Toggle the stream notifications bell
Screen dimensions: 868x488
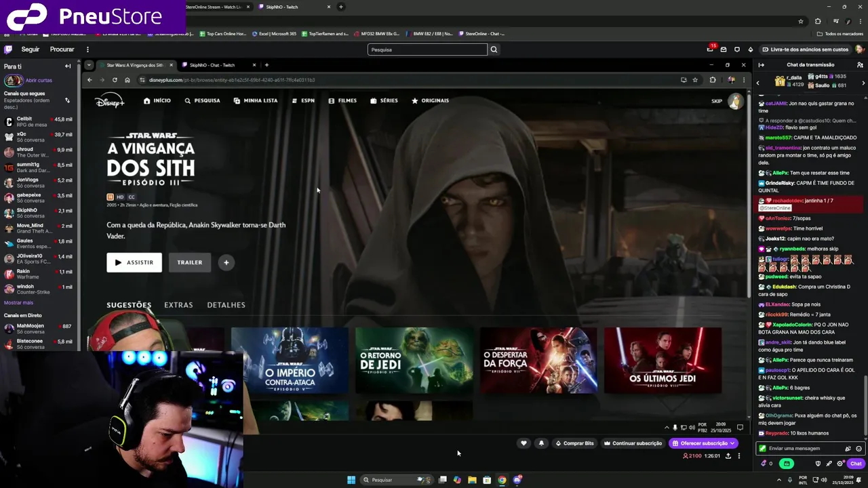(541, 443)
